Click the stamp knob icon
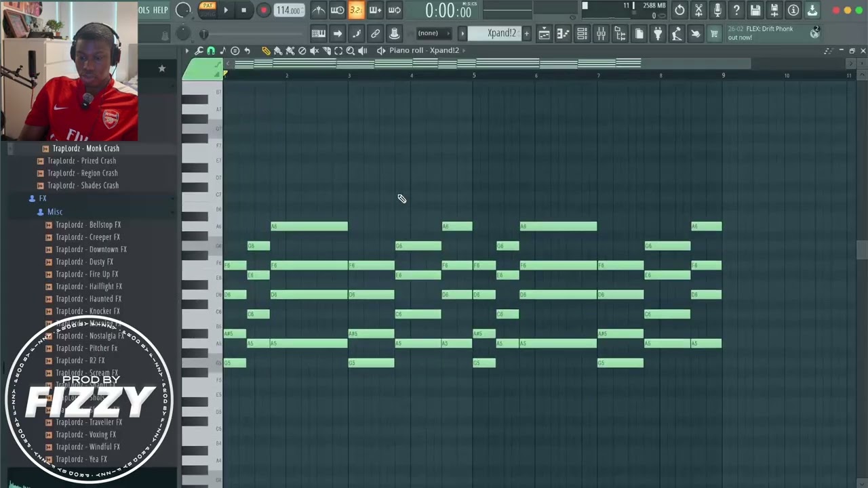The image size is (868, 488). 394,34
